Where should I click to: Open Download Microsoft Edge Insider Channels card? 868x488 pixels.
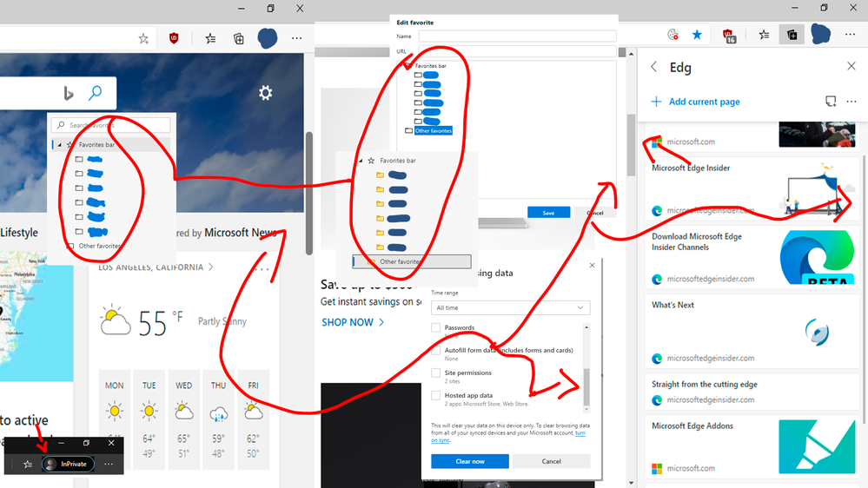(752, 257)
